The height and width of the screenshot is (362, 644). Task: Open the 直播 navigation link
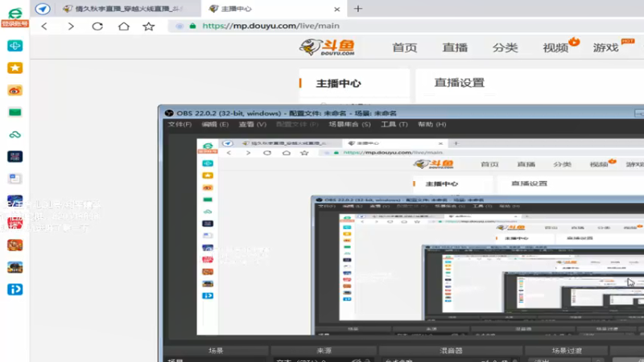455,47
